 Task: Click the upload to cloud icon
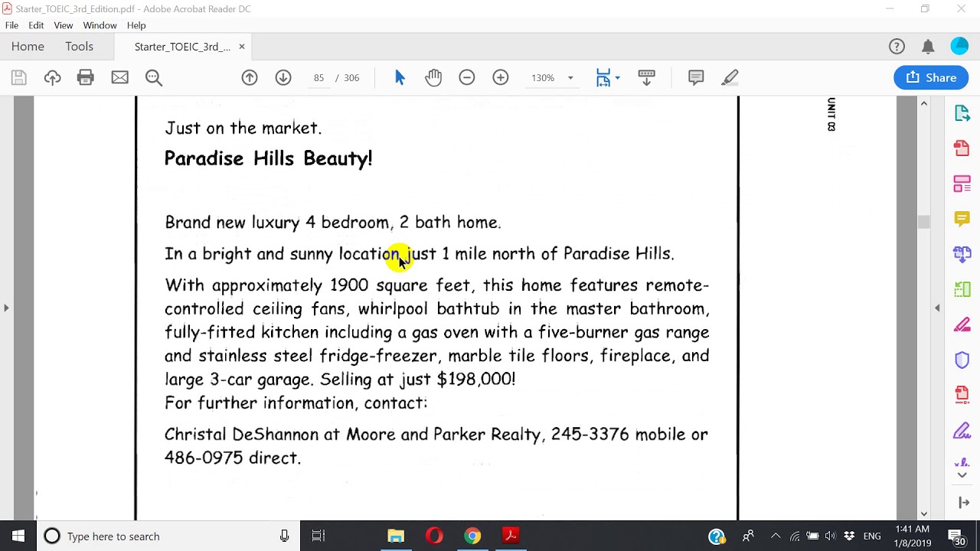[52, 77]
